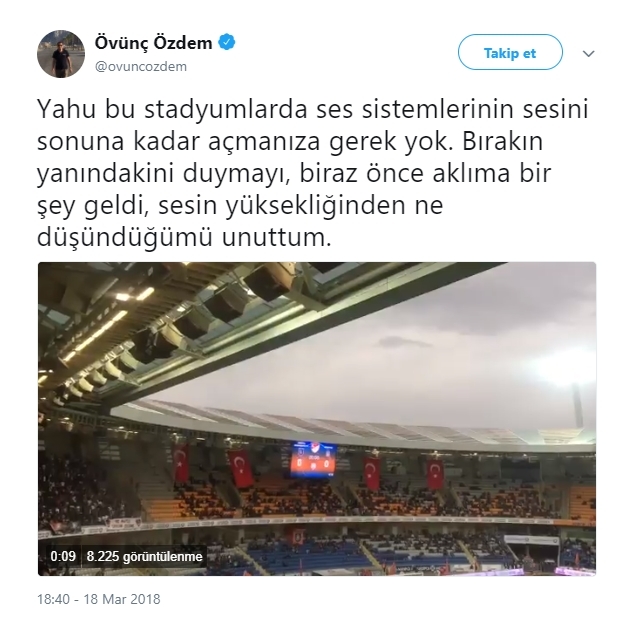Click the leftmost Turkish flag in video
The image size is (628, 617).
(x=181, y=463)
